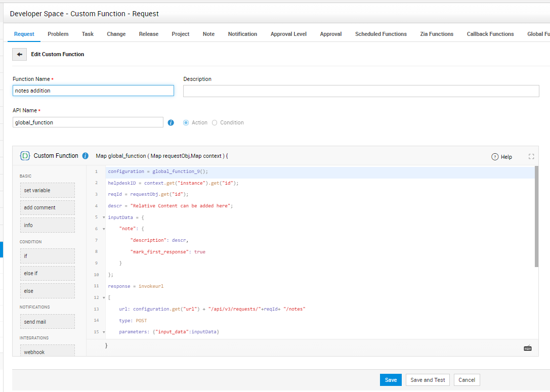The image size is (550, 392).
Task: Click the info icon beside API Name
Action: (x=171, y=122)
